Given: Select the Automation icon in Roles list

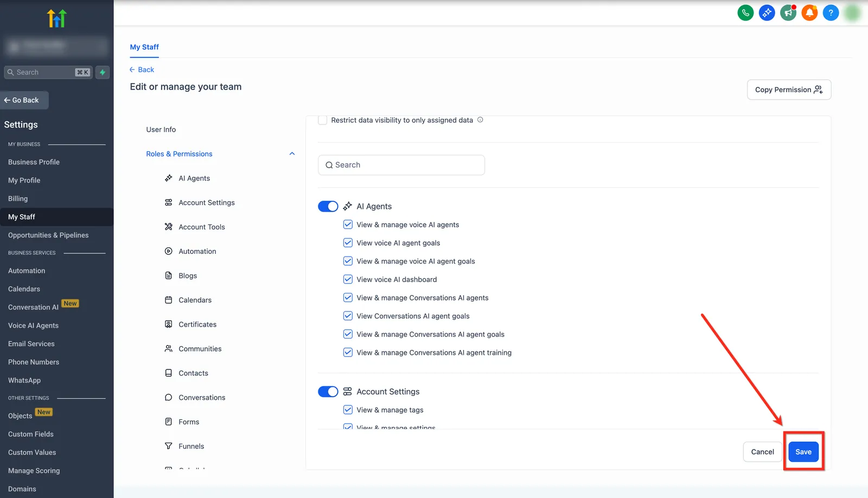Looking at the screenshot, I should pyautogui.click(x=168, y=251).
